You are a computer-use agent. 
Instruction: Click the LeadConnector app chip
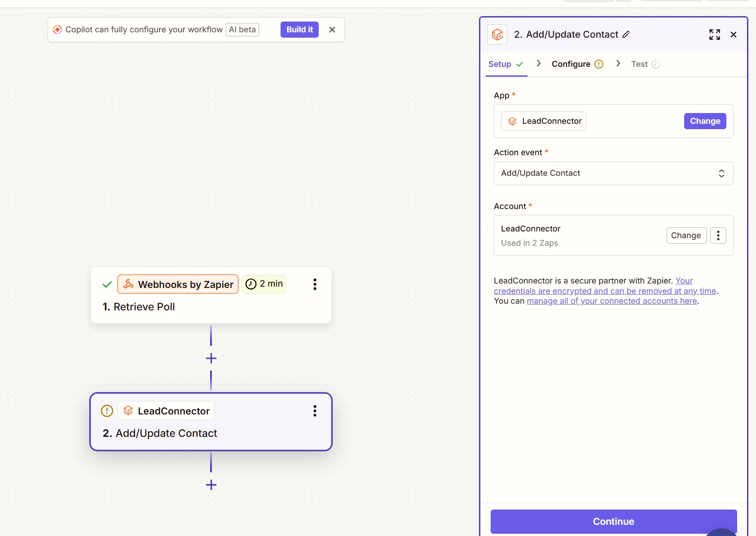pyautogui.click(x=544, y=121)
